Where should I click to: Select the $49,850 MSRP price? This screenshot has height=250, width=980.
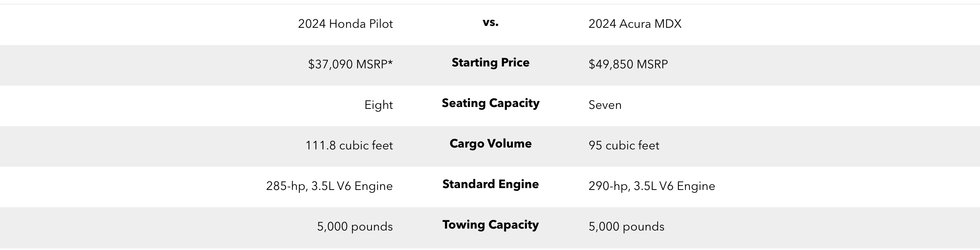[x=628, y=64]
